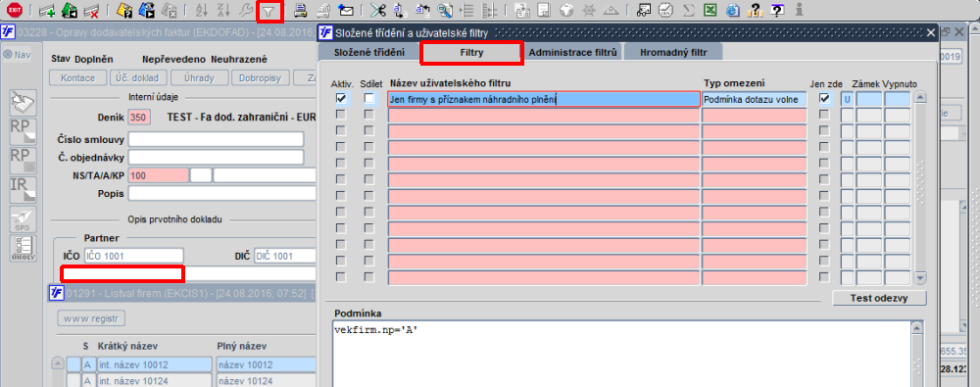Click the question mark help window icon
The width and height of the screenshot is (980, 387).
click(x=777, y=10)
